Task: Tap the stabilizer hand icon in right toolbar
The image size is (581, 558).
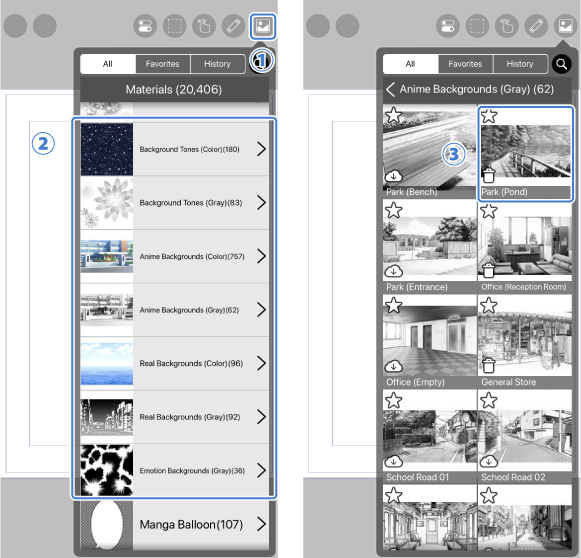Action: 507,26
